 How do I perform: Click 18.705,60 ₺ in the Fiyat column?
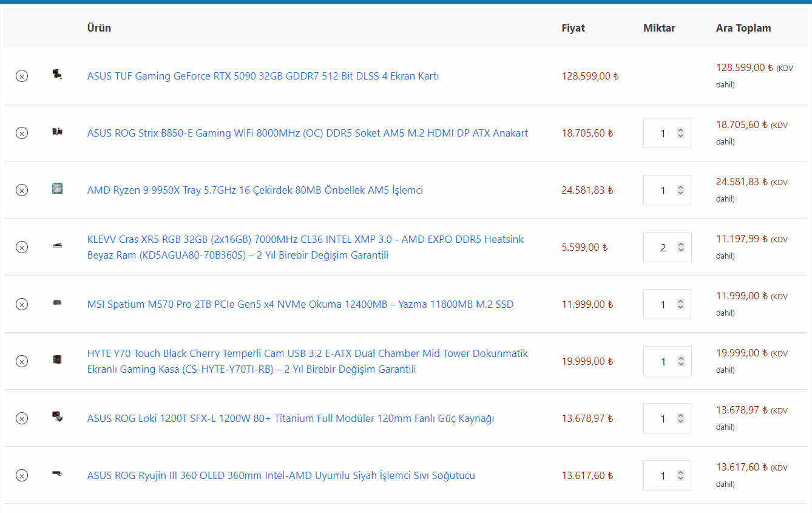tap(587, 133)
